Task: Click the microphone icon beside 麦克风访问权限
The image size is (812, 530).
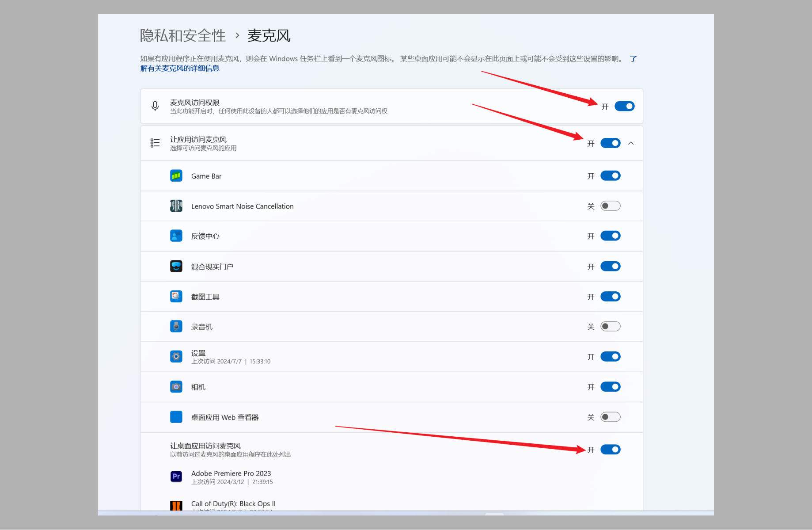Action: 155,106
